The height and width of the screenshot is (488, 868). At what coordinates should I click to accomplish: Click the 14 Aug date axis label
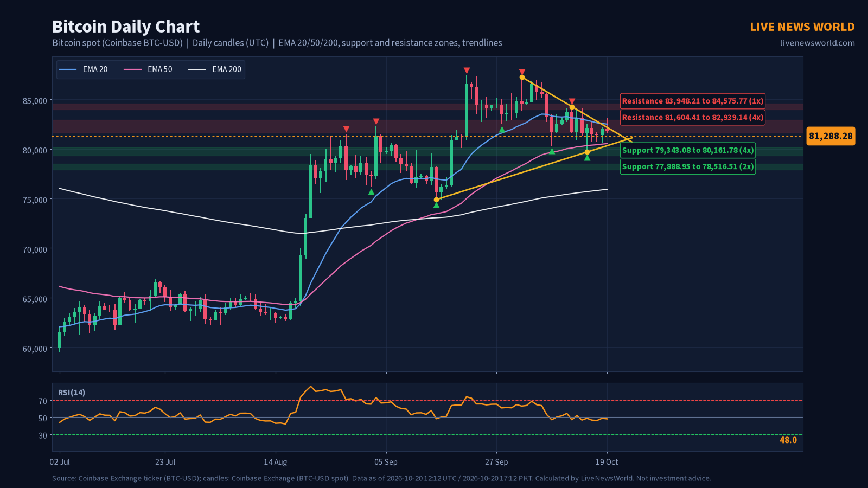click(276, 462)
